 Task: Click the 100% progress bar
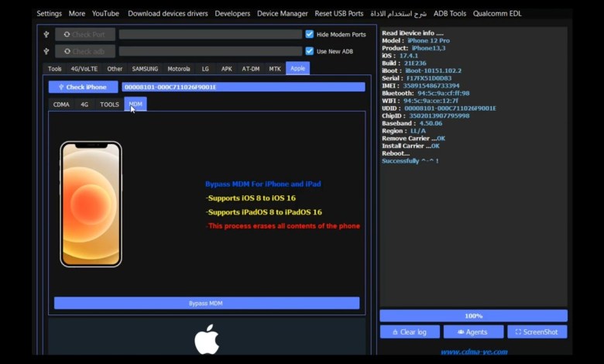click(473, 316)
